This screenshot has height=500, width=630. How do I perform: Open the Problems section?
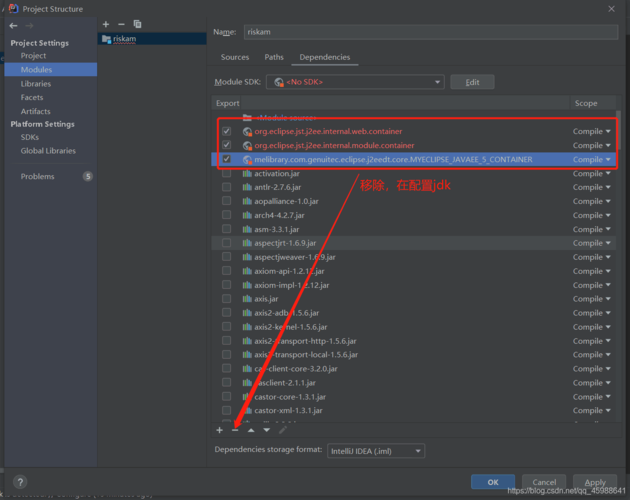(37, 176)
